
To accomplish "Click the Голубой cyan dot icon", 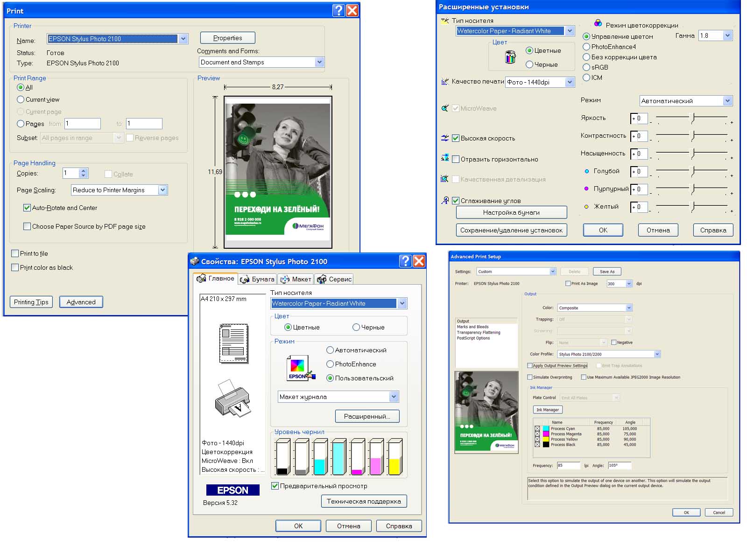I will pos(587,171).
